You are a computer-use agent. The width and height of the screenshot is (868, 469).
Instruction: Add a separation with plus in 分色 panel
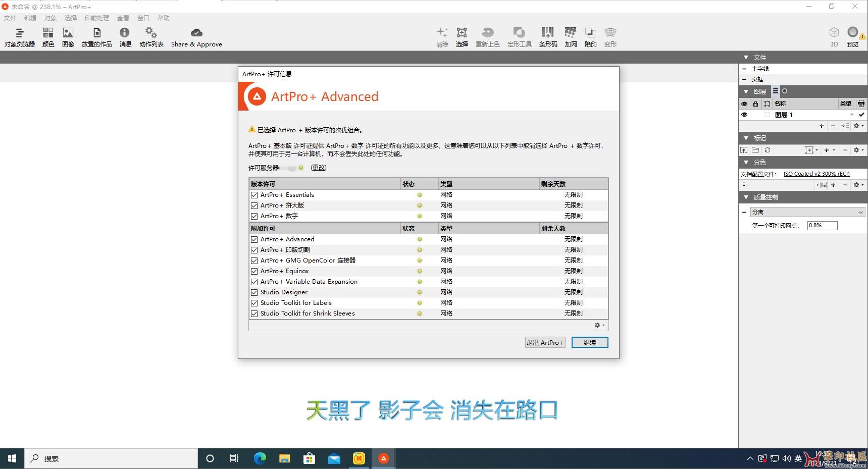pos(833,185)
